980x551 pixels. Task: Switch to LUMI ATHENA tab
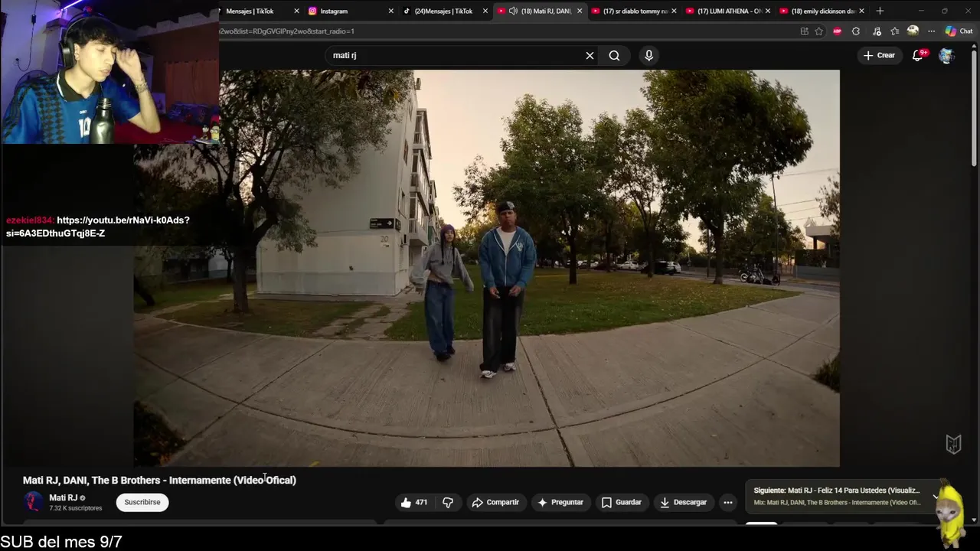tap(729, 11)
